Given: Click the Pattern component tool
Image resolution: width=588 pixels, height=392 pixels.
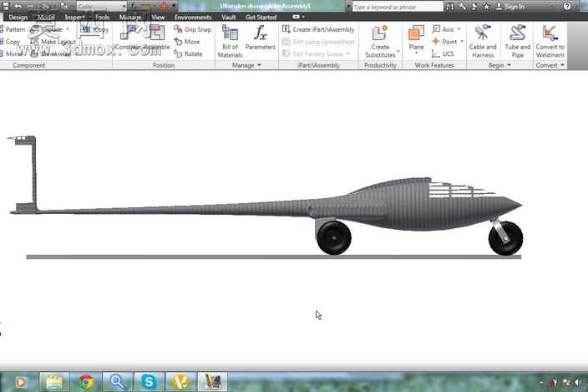Looking at the screenshot, I should (x=13, y=29).
